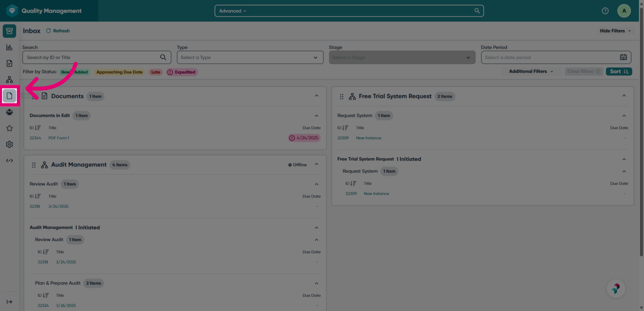The width and height of the screenshot is (644, 311).
Task: Collapse Documents in Edit section
Action: [317, 116]
